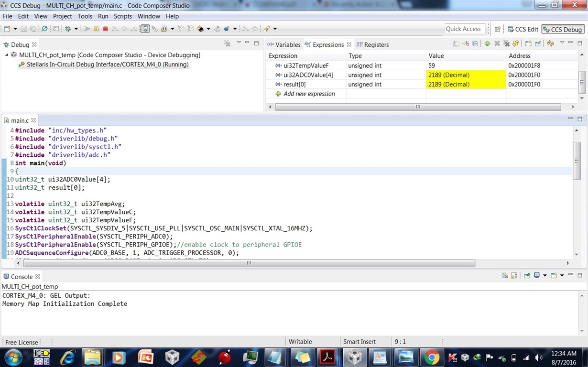
Task: Click Collapse All icon in Expressions view
Action: tap(475, 43)
